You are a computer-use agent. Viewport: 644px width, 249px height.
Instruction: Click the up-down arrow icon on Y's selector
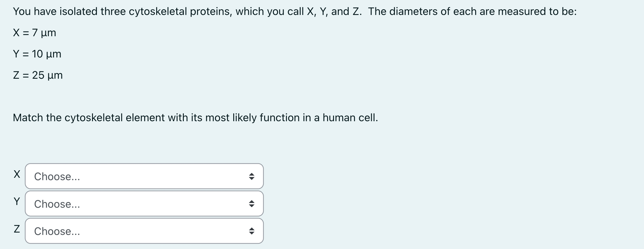pyautogui.click(x=252, y=204)
